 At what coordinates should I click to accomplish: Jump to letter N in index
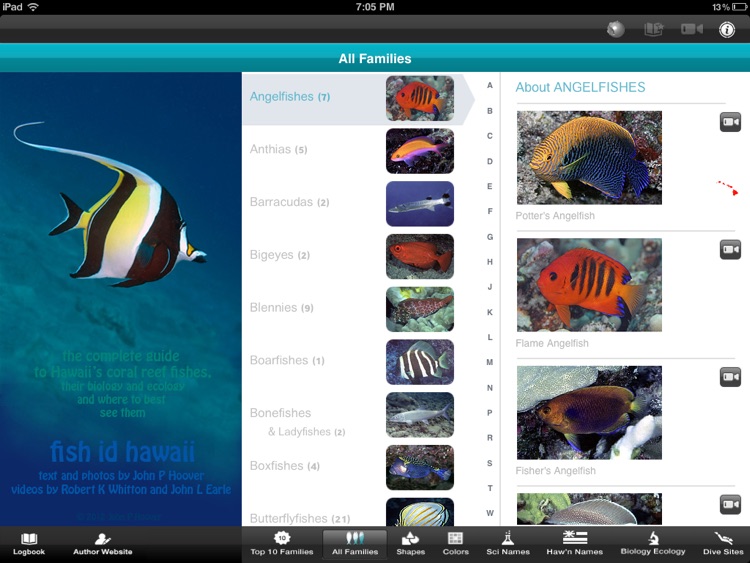(x=490, y=388)
